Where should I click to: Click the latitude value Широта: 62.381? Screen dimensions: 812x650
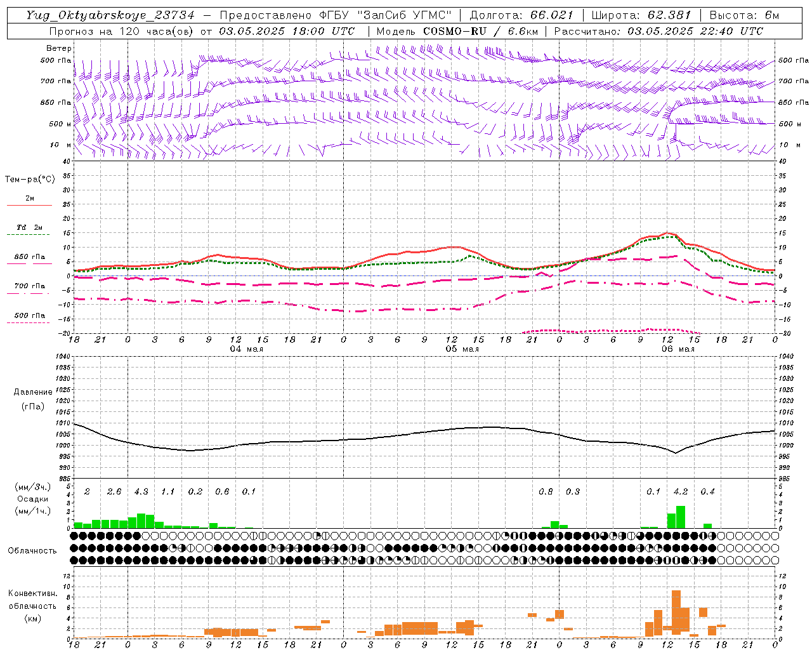pos(641,15)
